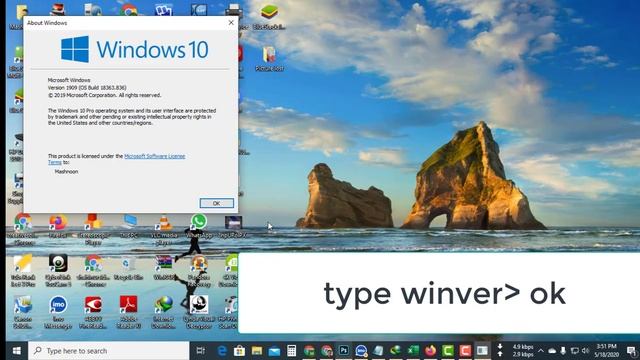Click the microphone tray icon
640x360 pixels.
coord(563,351)
